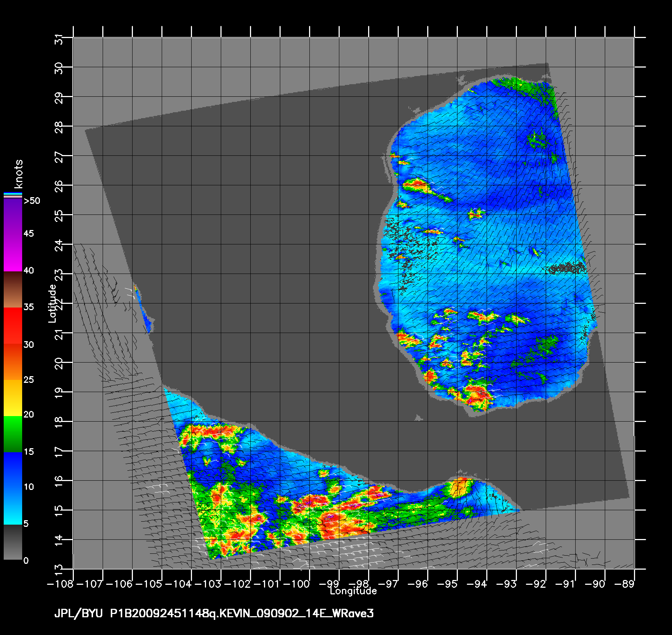Click the '24' latitude tick label
Viewport: 672px width, 635px height.
tap(59, 246)
